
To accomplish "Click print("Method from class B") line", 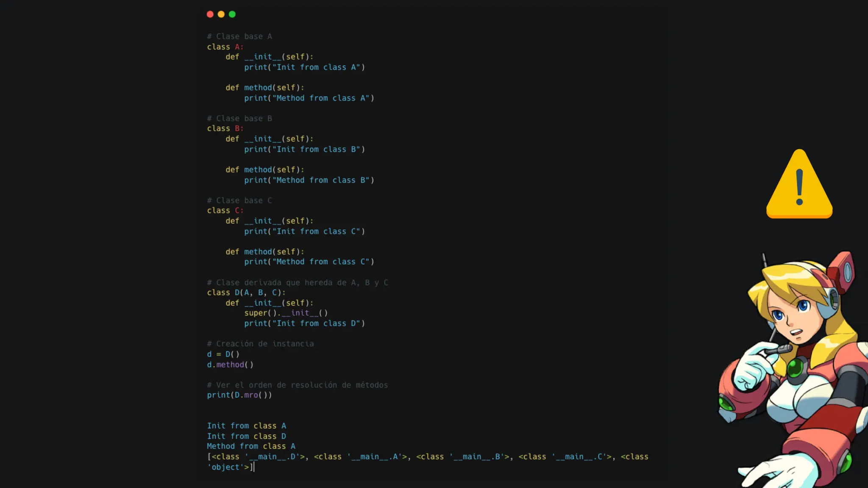I will point(309,180).
